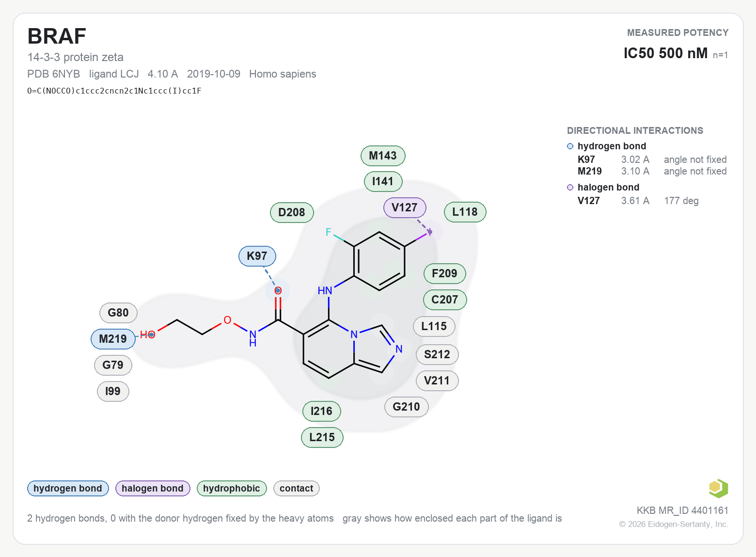Click the green hexagon logo icon
The image size is (756, 557).
pos(718,488)
